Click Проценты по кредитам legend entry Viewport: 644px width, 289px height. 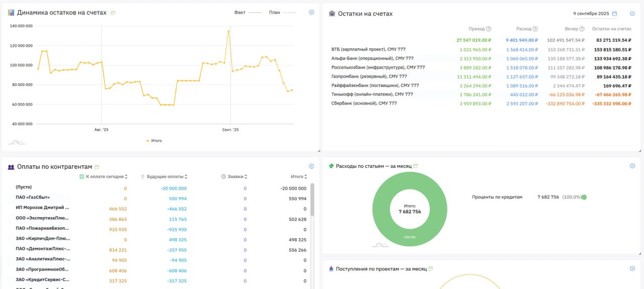(x=497, y=197)
